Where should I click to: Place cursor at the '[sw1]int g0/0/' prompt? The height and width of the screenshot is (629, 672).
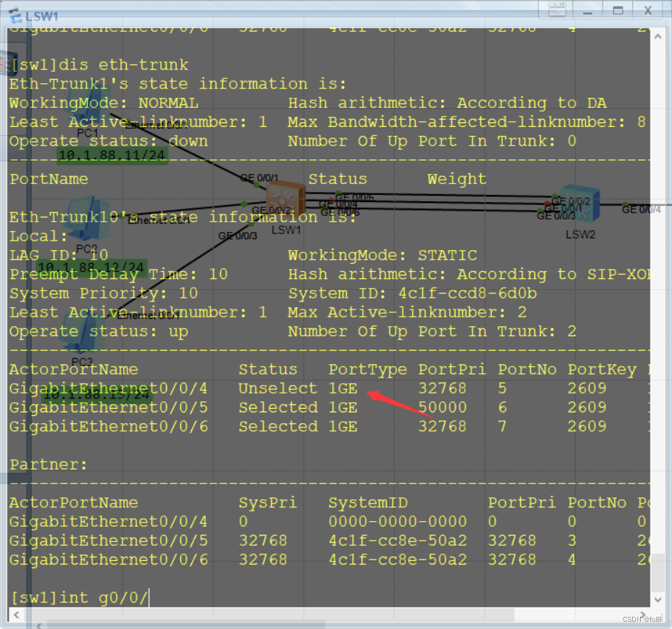80,597
